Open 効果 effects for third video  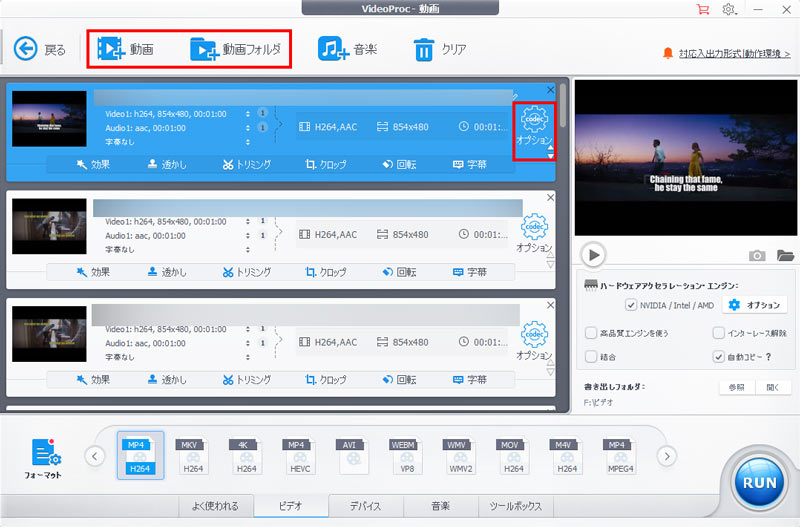point(93,380)
